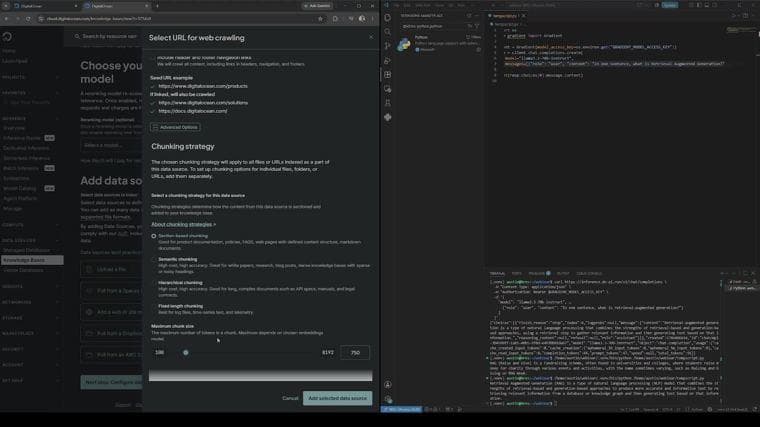Open the Accounts icon in VS Code
This screenshot has width=760, height=427.
coord(388,384)
